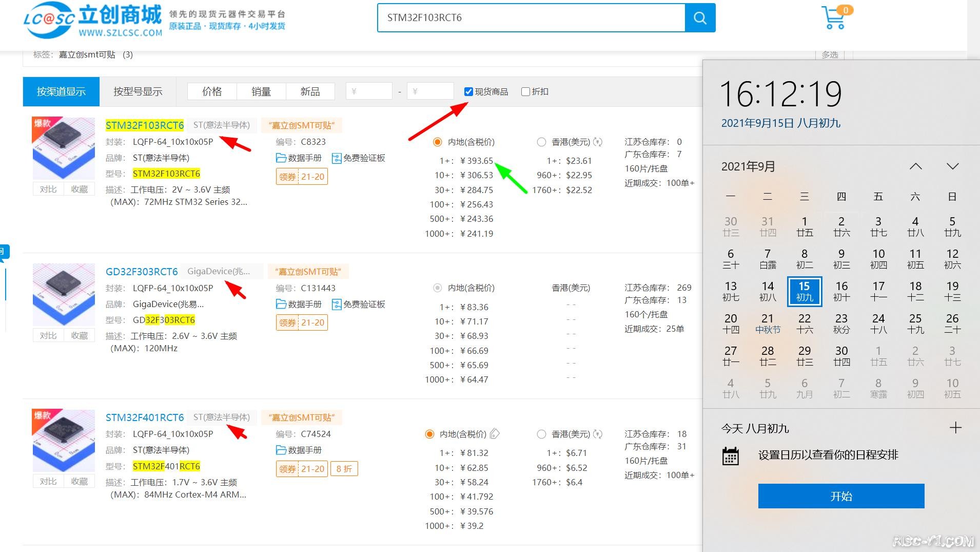
Task: Select mainland price radio for STM32F401RCT6
Action: point(430,434)
